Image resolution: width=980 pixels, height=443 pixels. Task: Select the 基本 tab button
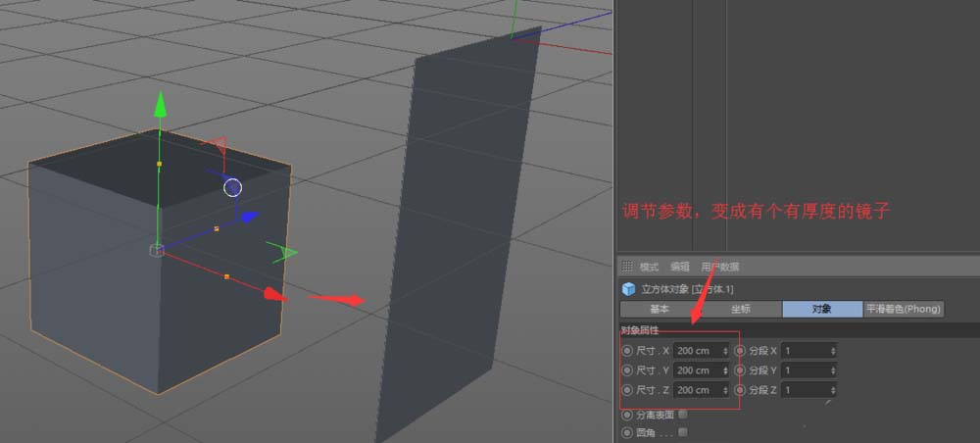pyautogui.click(x=660, y=309)
